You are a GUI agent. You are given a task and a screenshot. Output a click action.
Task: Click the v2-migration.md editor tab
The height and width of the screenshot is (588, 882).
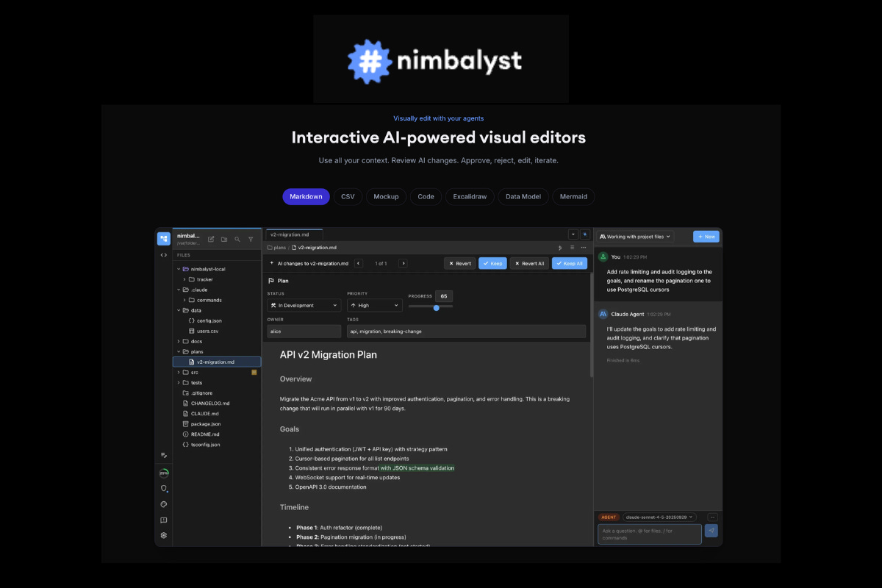pos(294,234)
